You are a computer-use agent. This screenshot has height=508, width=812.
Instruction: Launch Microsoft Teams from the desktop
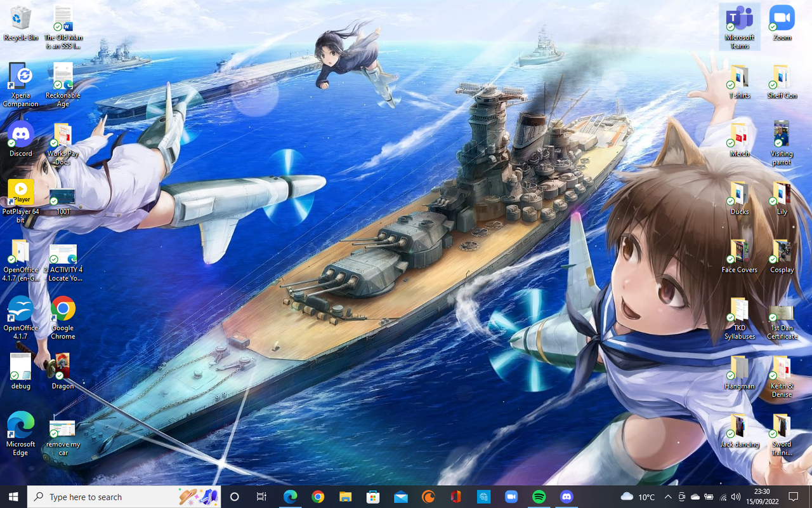(740, 27)
